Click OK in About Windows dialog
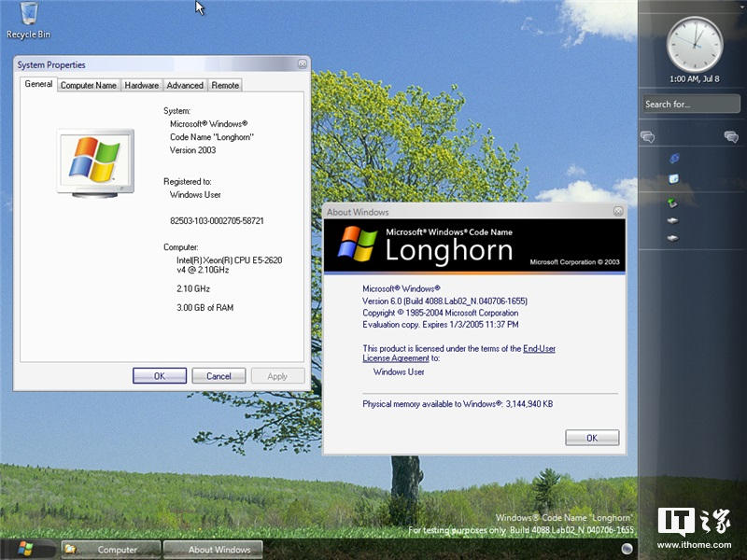The height and width of the screenshot is (560, 747). coord(592,438)
